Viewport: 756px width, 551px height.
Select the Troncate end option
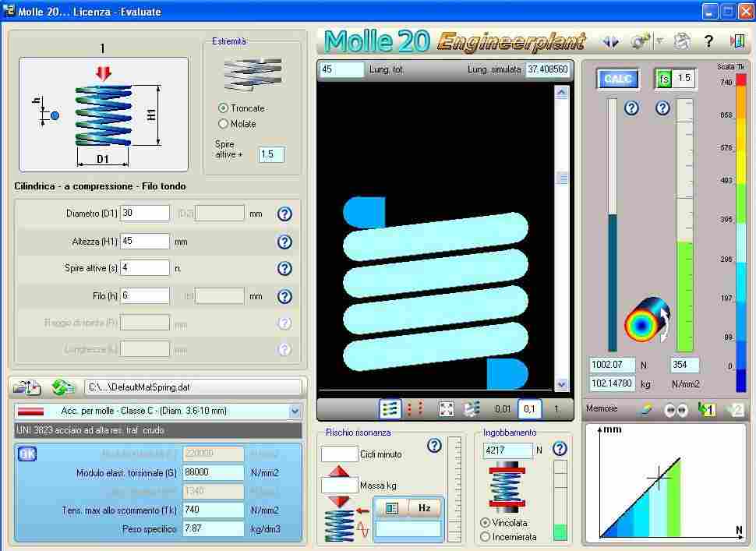coord(223,108)
